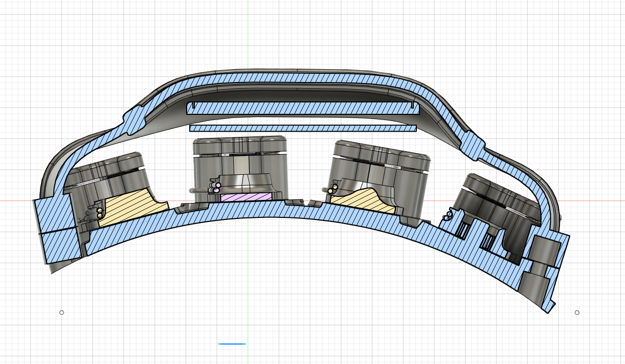Image resolution: width=625 pixels, height=364 pixels.
Task: Click the thin flat blue strip above the cylinders
Action: pyautogui.click(x=303, y=128)
